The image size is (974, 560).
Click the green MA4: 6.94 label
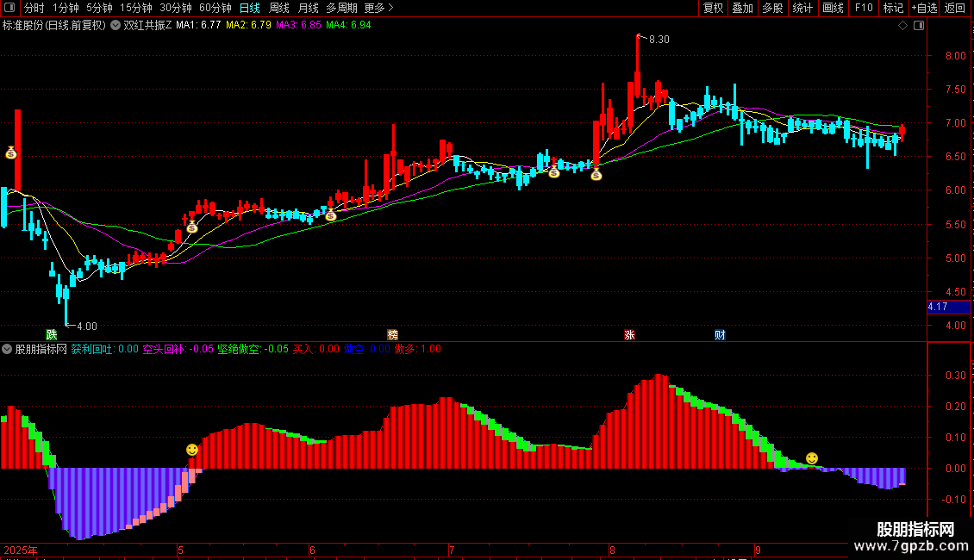(348, 26)
